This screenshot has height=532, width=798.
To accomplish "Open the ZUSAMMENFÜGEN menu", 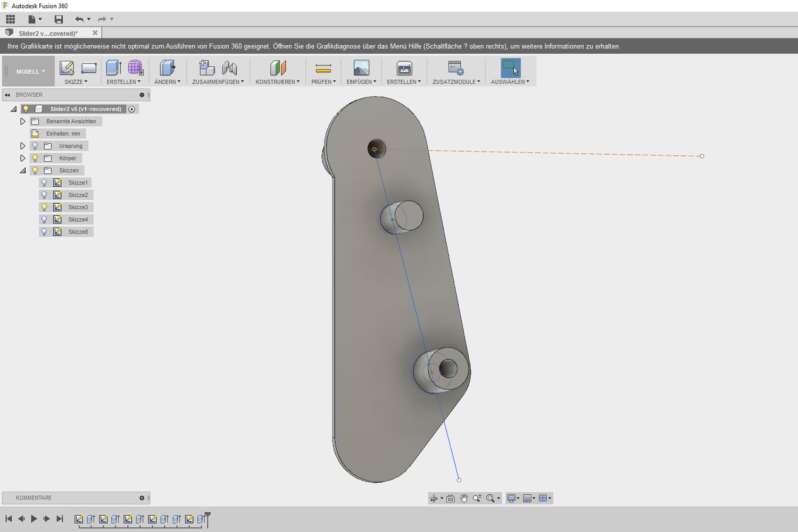I will tap(218, 82).
